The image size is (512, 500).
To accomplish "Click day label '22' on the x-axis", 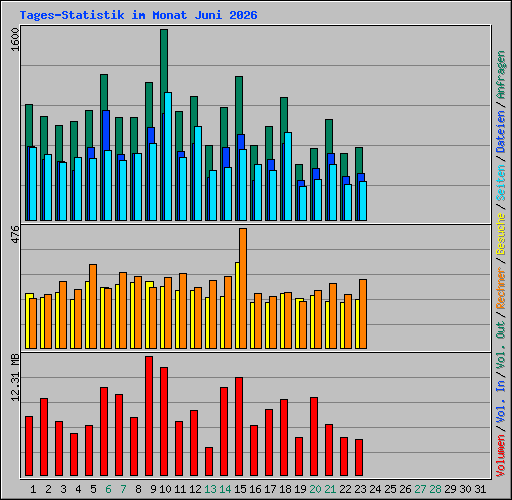I will [x=345, y=489].
